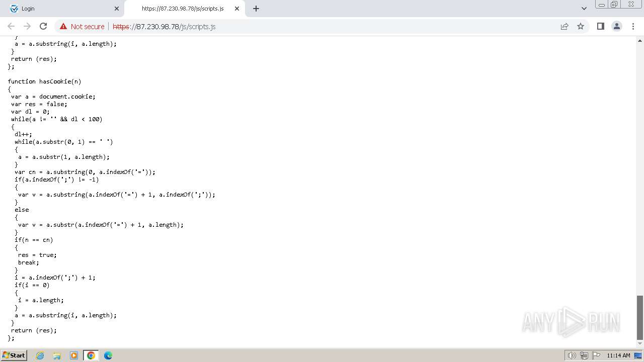Click the 'if(i == 0)' line

point(32,285)
